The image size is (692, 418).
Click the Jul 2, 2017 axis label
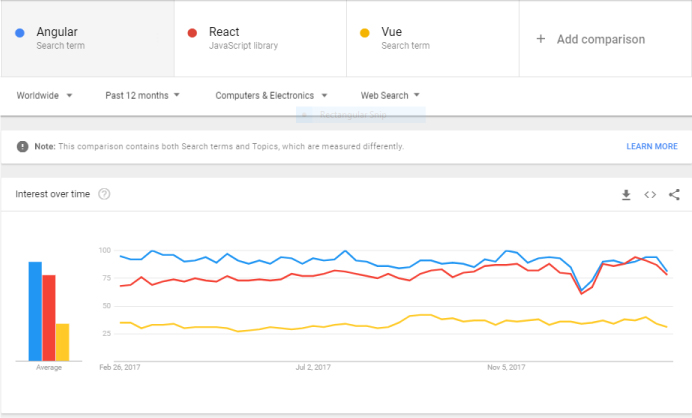click(313, 367)
